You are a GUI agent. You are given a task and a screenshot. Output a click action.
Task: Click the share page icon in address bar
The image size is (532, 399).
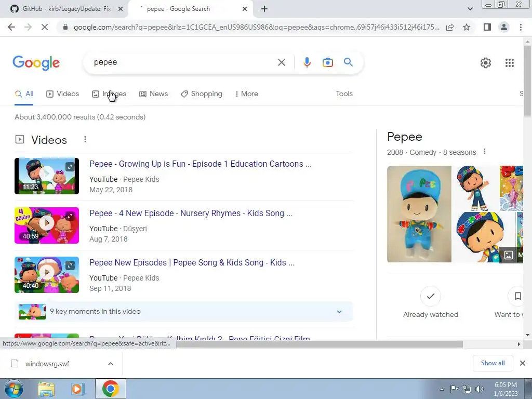(450, 27)
